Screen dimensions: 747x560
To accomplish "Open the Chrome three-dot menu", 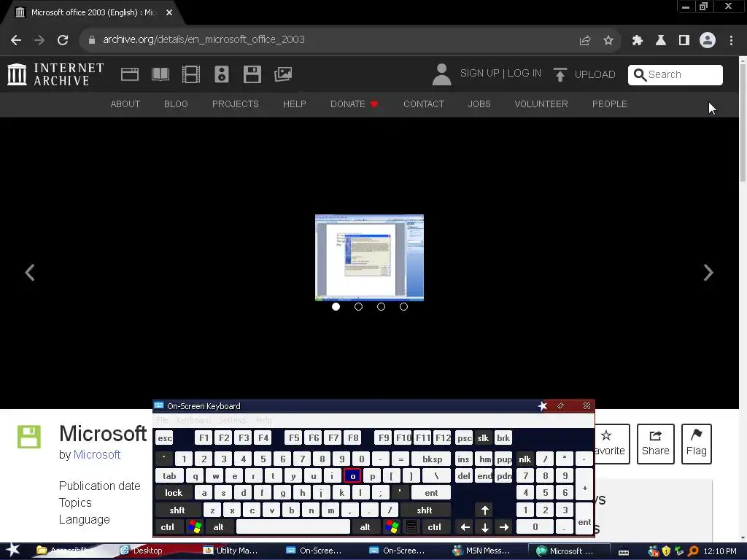I will point(731,40).
